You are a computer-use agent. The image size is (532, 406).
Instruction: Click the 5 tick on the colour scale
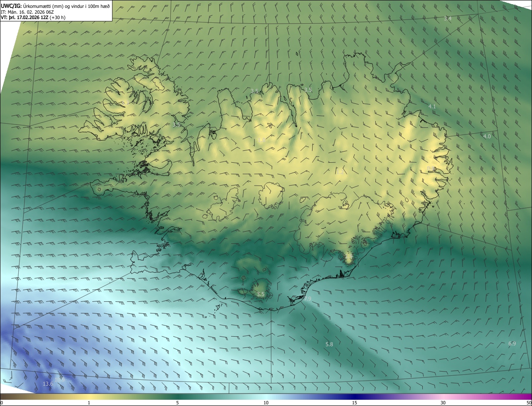coord(177,403)
